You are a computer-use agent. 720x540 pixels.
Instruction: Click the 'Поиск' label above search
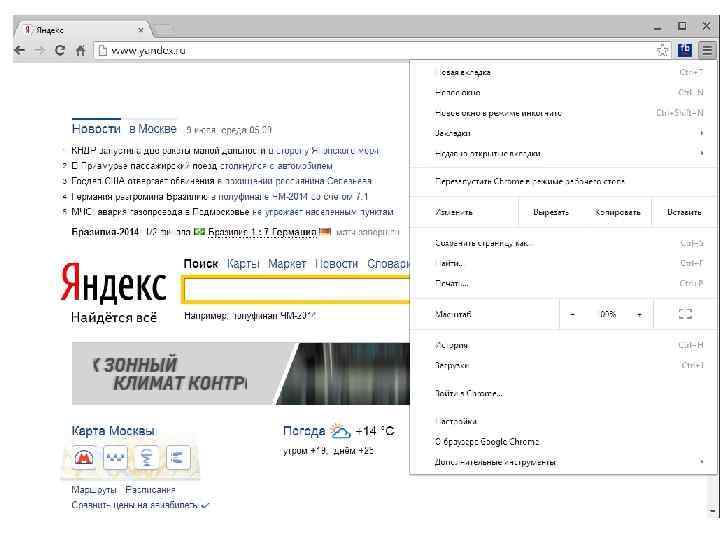201,264
